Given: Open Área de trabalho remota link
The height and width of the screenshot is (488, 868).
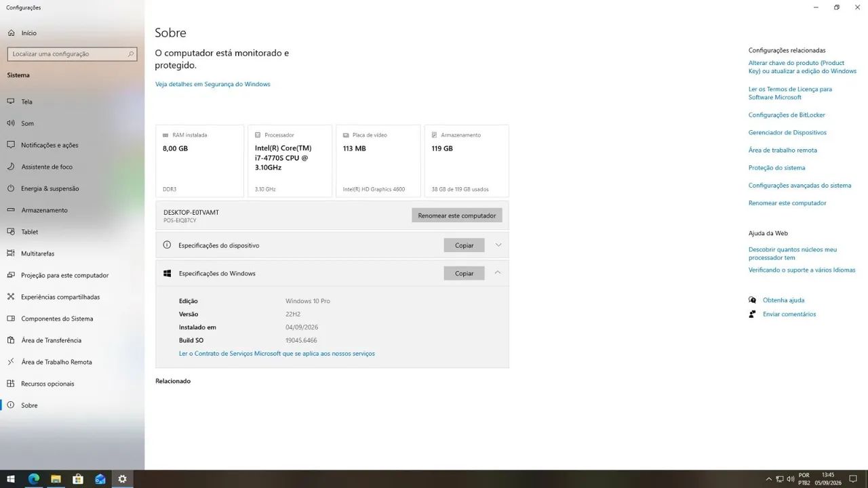Looking at the screenshot, I should pos(783,150).
